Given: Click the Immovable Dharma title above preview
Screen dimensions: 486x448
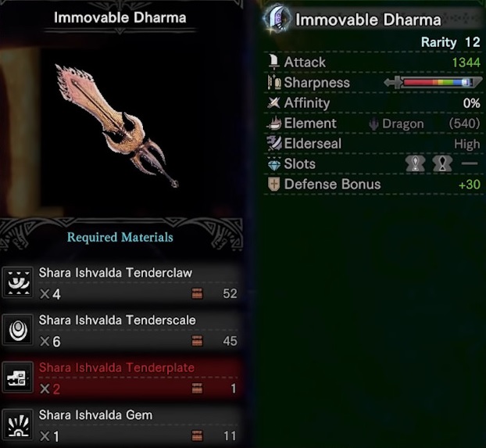Looking at the screenshot, I should pyautogui.click(x=120, y=18).
